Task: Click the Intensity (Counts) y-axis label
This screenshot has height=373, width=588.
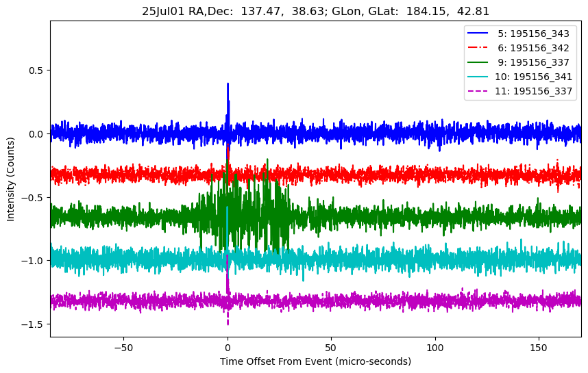Action: 10,179
